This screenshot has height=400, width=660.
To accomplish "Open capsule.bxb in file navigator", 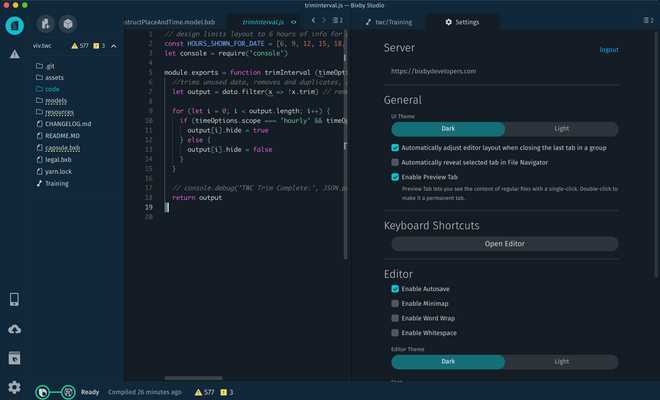I will coord(58,148).
